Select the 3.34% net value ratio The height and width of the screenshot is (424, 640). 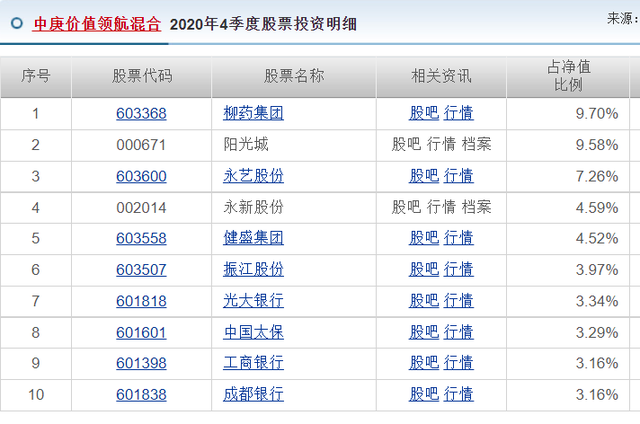[597, 301]
